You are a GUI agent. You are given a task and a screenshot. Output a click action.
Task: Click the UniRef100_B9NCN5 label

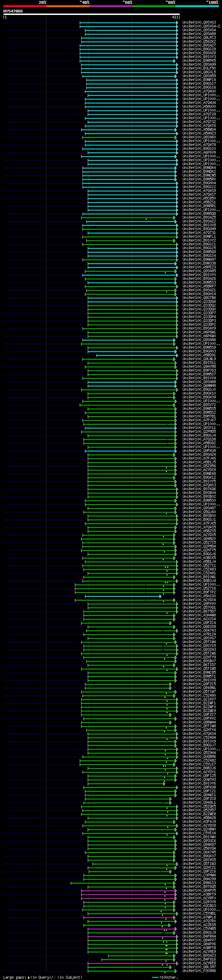click(x=199, y=175)
